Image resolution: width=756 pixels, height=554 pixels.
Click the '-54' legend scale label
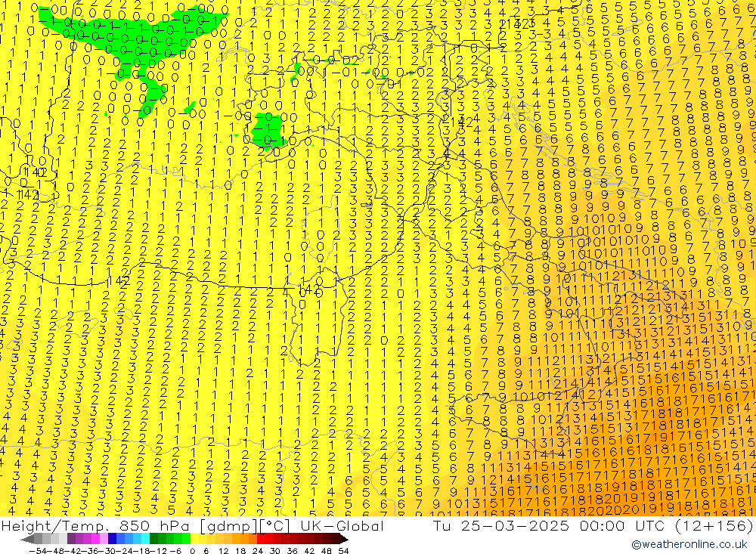tap(38, 551)
